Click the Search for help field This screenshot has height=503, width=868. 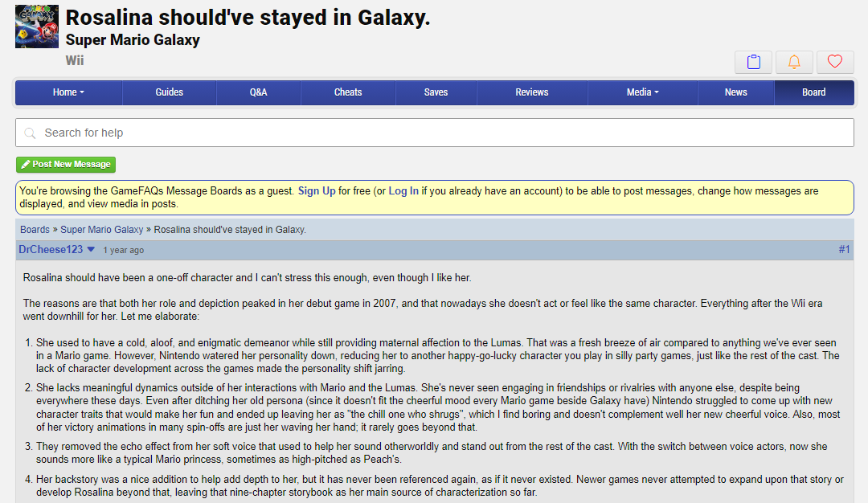[435, 133]
